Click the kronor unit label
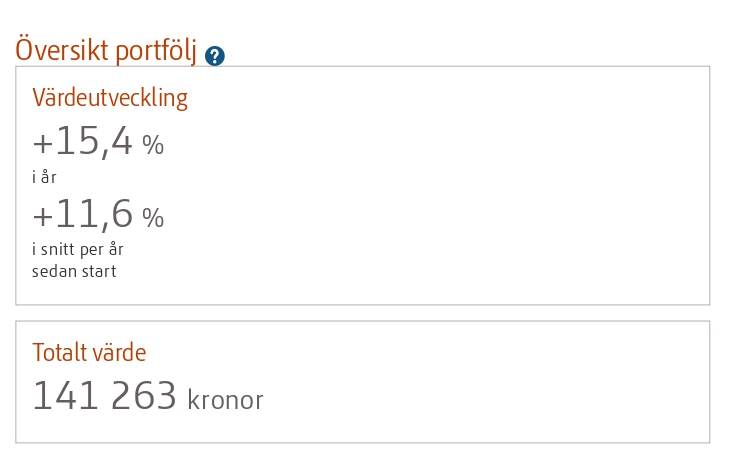734x465 pixels. point(226,400)
